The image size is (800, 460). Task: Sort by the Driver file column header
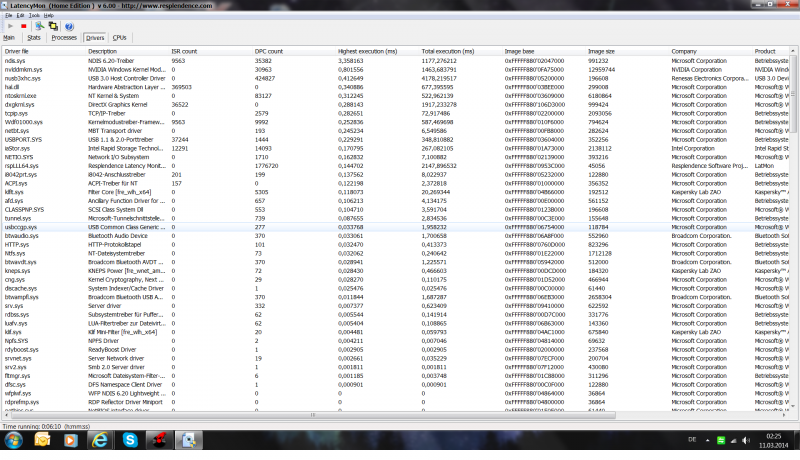pyautogui.click(x=43, y=52)
